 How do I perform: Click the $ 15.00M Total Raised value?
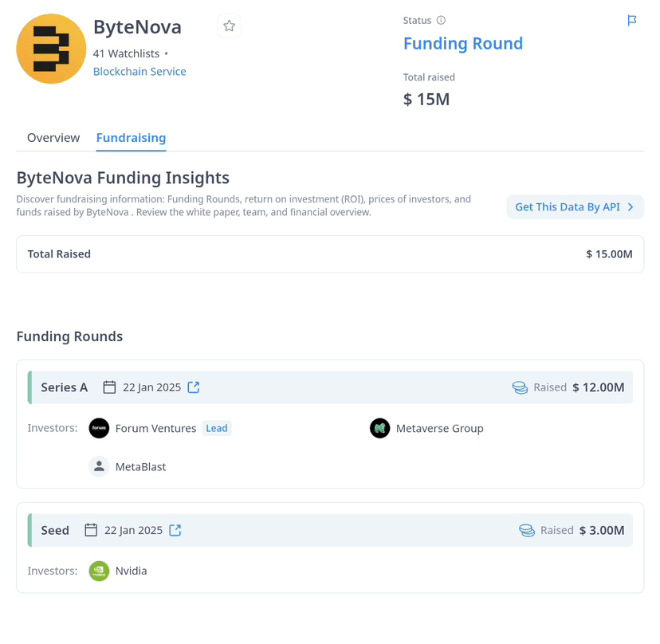tap(609, 254)
